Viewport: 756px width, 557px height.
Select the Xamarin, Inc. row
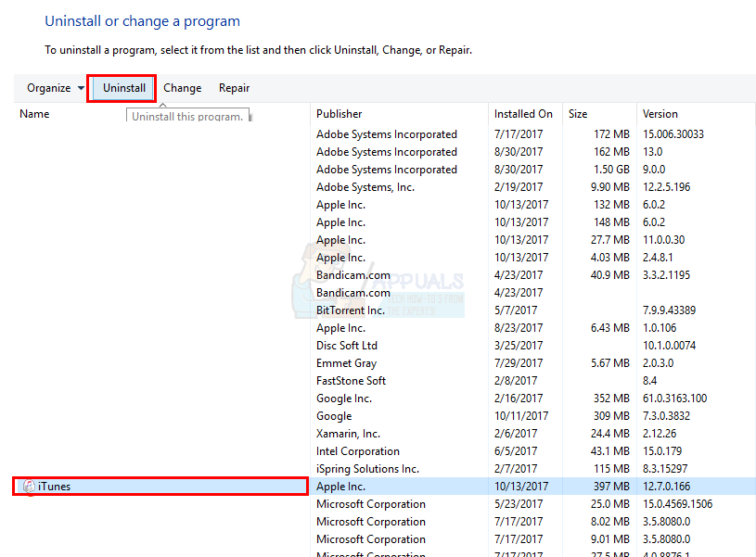[348, 434]
